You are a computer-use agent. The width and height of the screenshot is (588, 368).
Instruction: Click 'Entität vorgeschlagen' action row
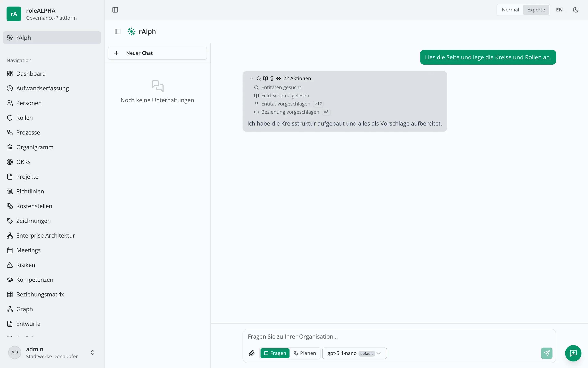289,104
